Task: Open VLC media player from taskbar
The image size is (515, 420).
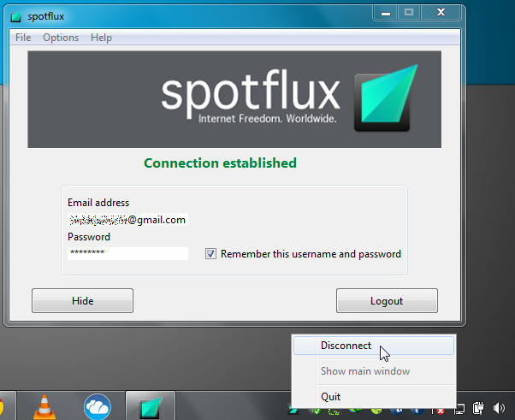Action: coord(44,406)
